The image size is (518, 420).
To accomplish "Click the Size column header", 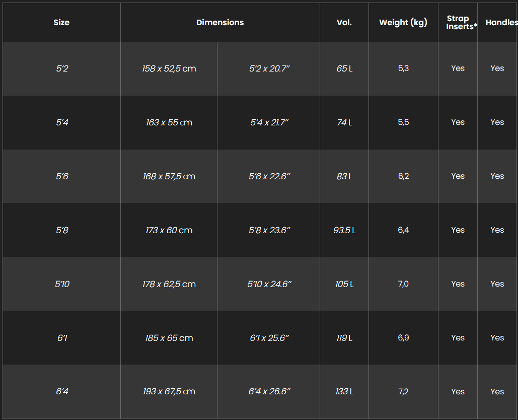I will [61, 23].
